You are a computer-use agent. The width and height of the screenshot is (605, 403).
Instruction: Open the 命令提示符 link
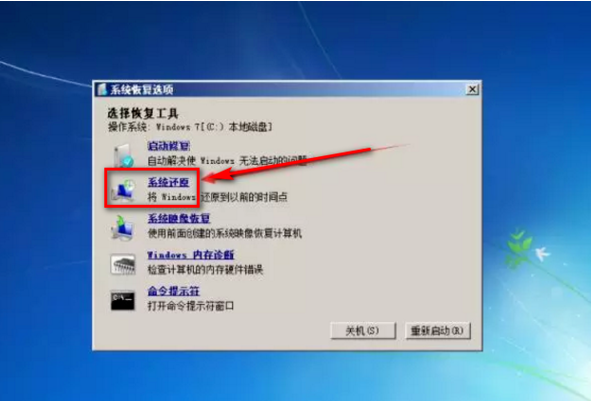174,291
